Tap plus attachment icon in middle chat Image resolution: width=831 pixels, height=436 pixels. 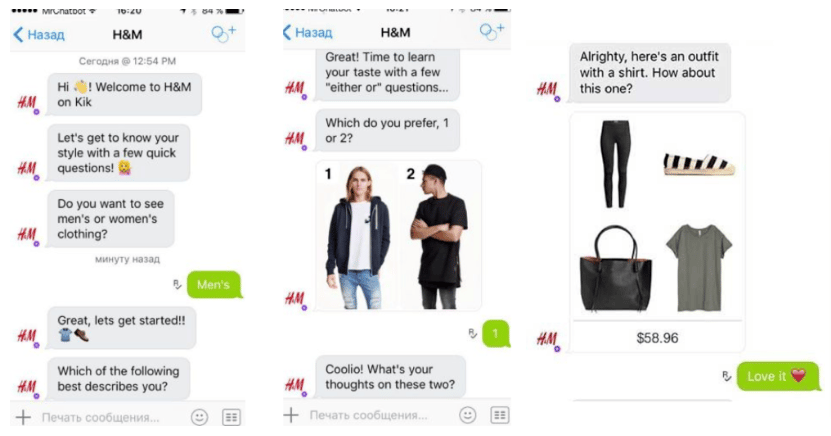click(291, 415)
